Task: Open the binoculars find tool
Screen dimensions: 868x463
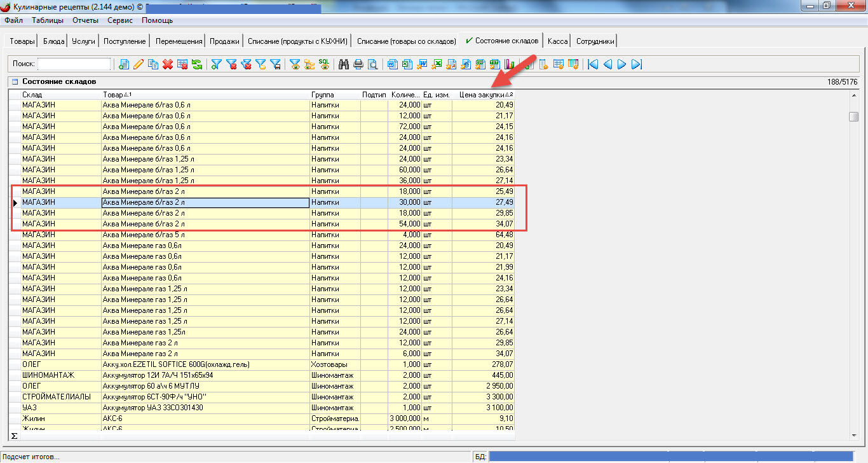Action: click(x=343, y=64)
